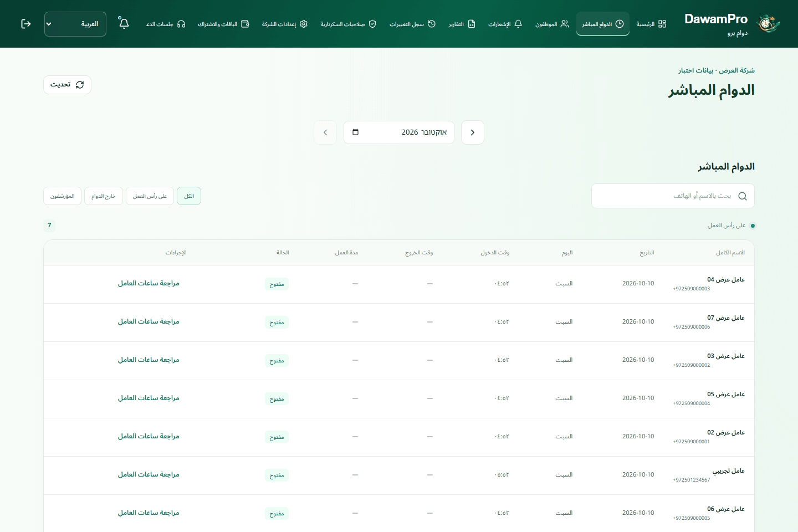798x532 pixels.
Task: Click the تحديث refresh button
Action: point(67,85)
